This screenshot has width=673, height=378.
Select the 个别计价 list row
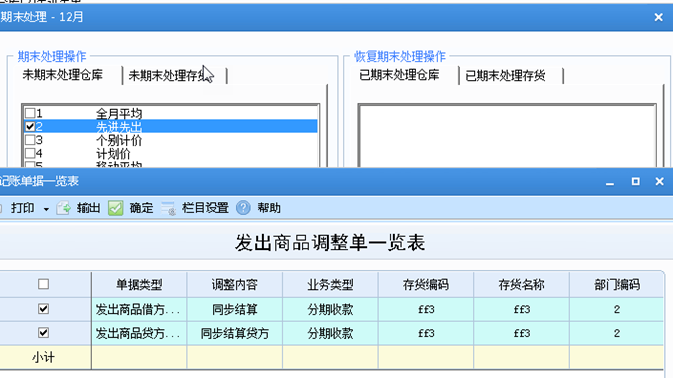[x=171, y=140]
